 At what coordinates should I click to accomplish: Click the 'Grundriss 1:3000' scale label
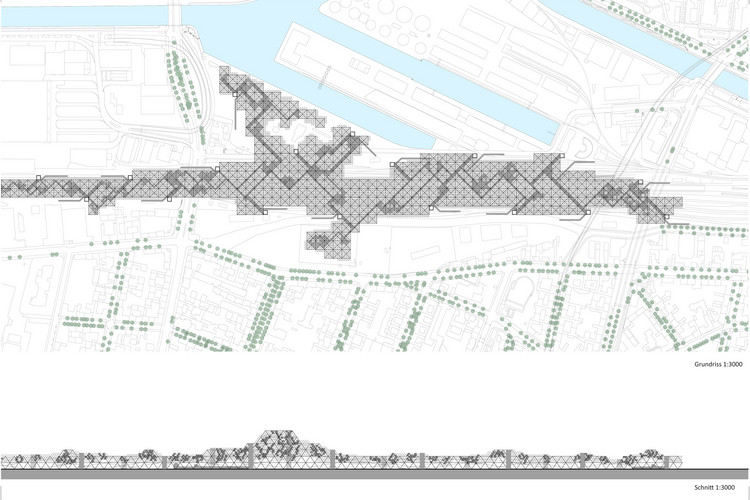[x=718, y=364]
